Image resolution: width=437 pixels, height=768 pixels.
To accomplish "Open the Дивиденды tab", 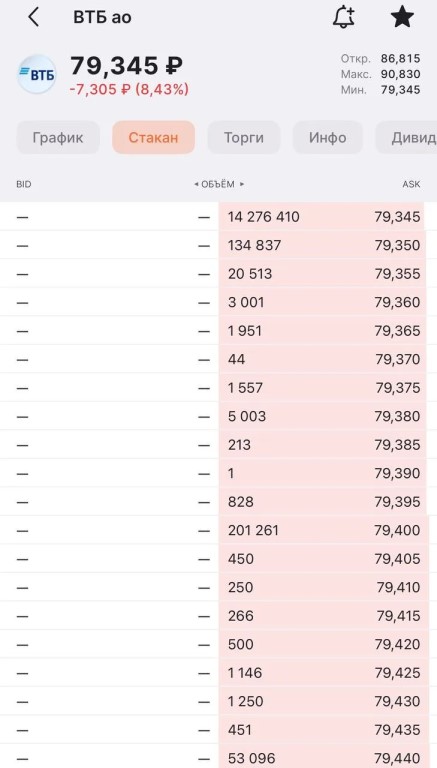I will 406,138.
